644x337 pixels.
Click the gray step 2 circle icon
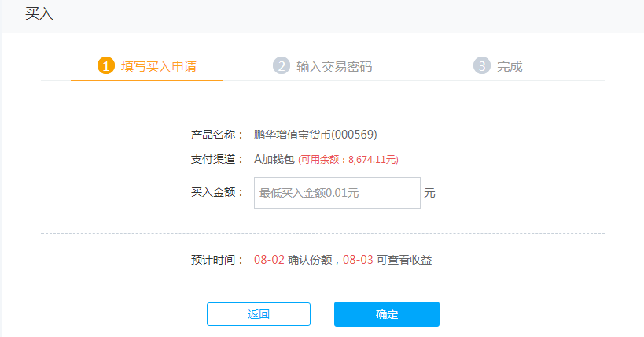point(282,66)
